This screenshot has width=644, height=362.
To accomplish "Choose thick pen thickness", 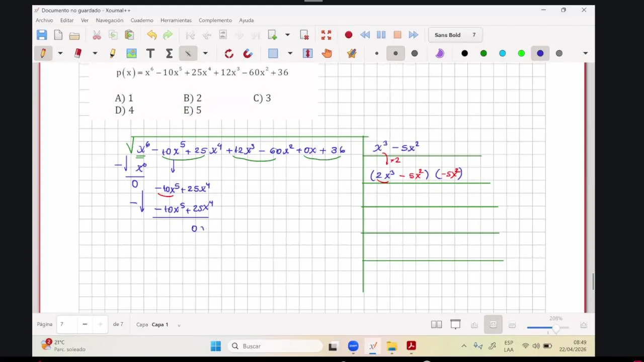I will pos(415,53).
